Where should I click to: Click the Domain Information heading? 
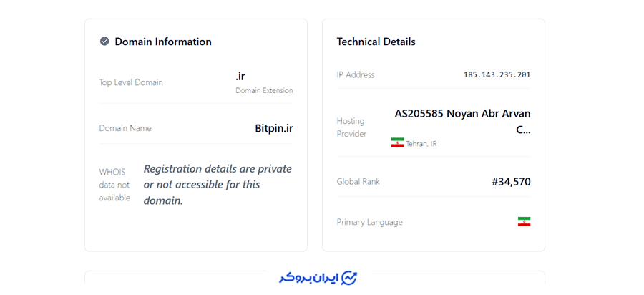coord(163,42)
